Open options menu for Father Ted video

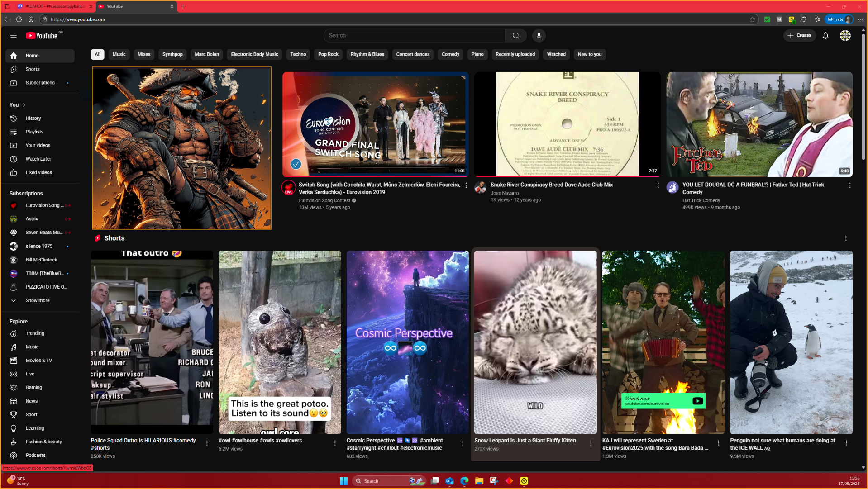[849, 185]
